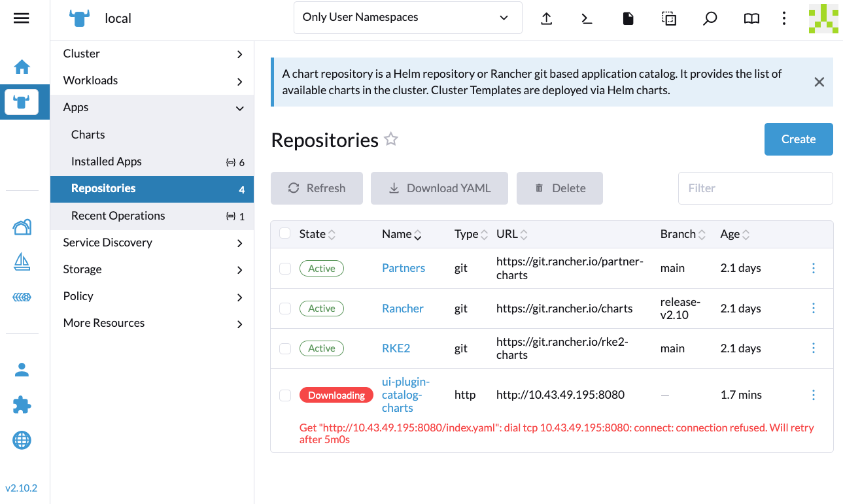Open the Only User Namespaces dropdown
843x504 pixels.
click(407, 18)
